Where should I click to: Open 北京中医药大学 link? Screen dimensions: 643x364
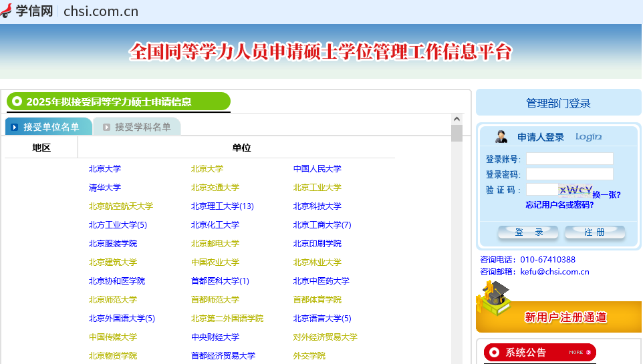point(321,281)
